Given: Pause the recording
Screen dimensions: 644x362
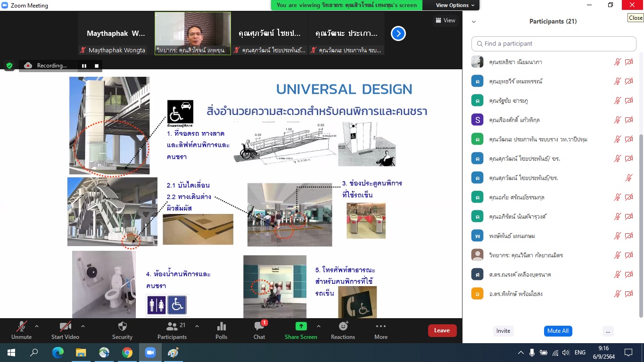Looking at the screenshot, I should coord(84,66).
